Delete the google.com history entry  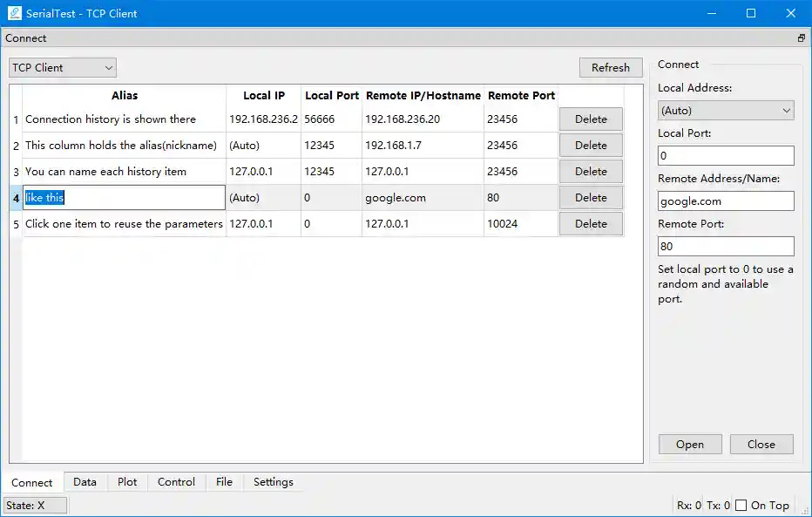(591, 197)
